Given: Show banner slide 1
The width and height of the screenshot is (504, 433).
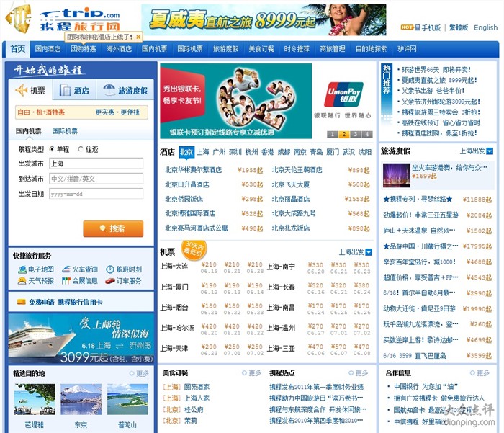Looking at the screenshot, I should [x=332, y=134].
